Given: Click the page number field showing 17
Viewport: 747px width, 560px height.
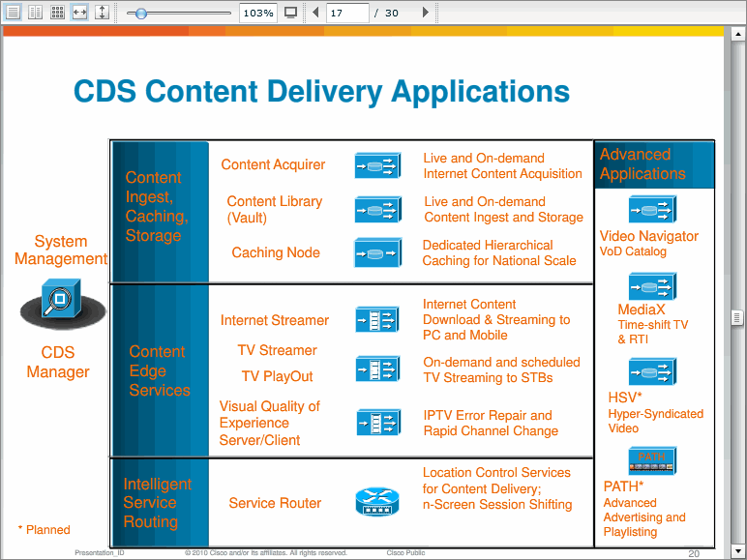Looking at the screenshot, I should pos(347,13).
